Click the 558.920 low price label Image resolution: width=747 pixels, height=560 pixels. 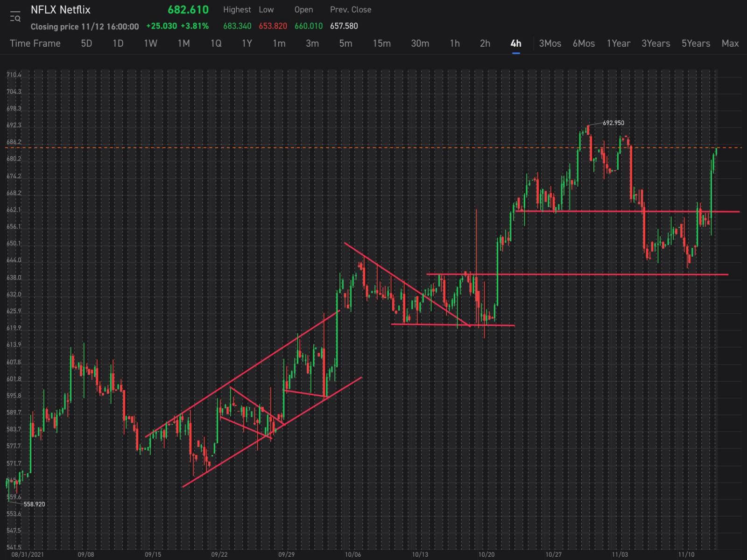(x=35, y=504)
